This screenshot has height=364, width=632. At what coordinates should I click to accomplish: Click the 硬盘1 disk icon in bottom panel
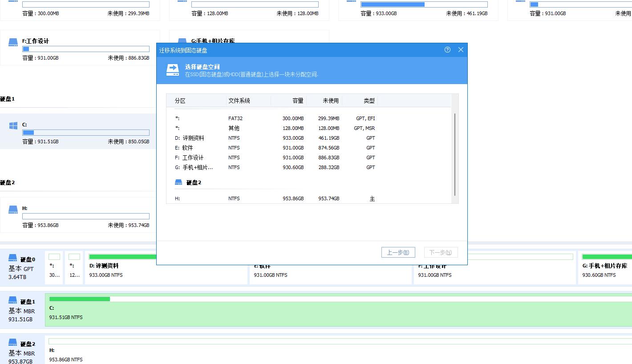[12, 300]
